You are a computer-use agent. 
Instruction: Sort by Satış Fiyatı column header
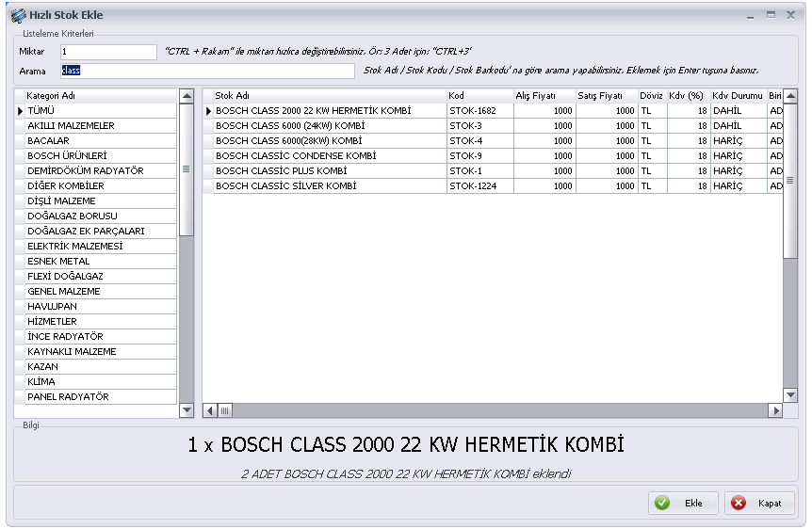(607, 96)
